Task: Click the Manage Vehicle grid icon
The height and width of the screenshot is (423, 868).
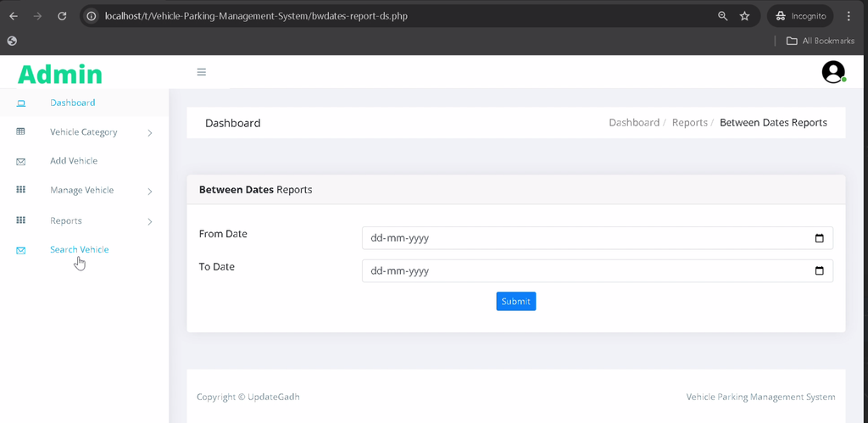Action: [x=20, y=190]
